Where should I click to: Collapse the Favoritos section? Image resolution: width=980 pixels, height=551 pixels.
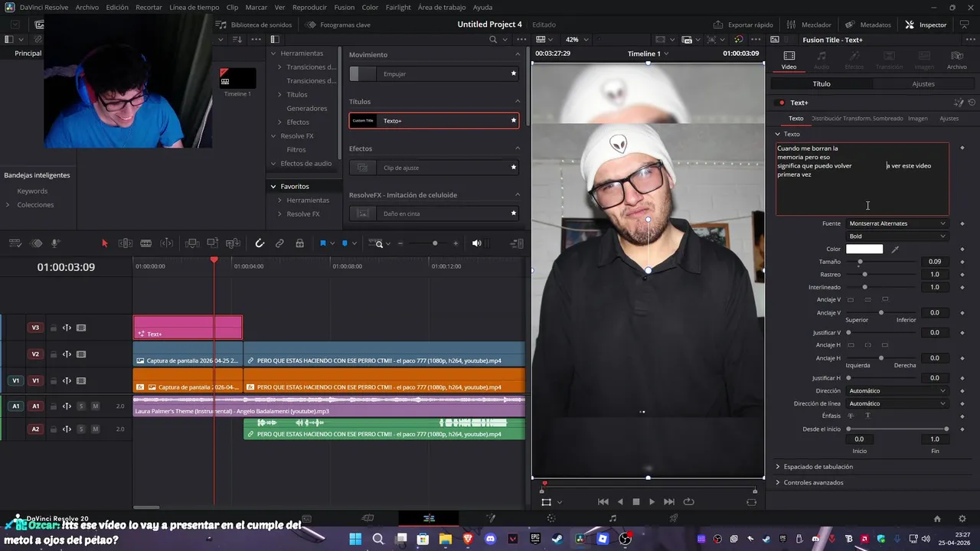[273, 186]
